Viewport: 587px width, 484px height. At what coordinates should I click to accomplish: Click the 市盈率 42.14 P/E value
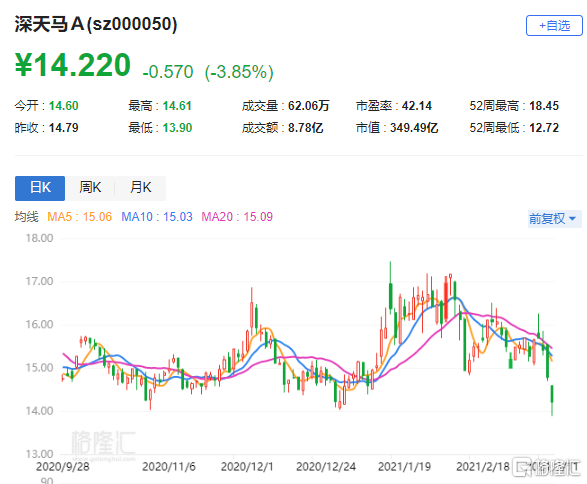[x=394, y=106]
